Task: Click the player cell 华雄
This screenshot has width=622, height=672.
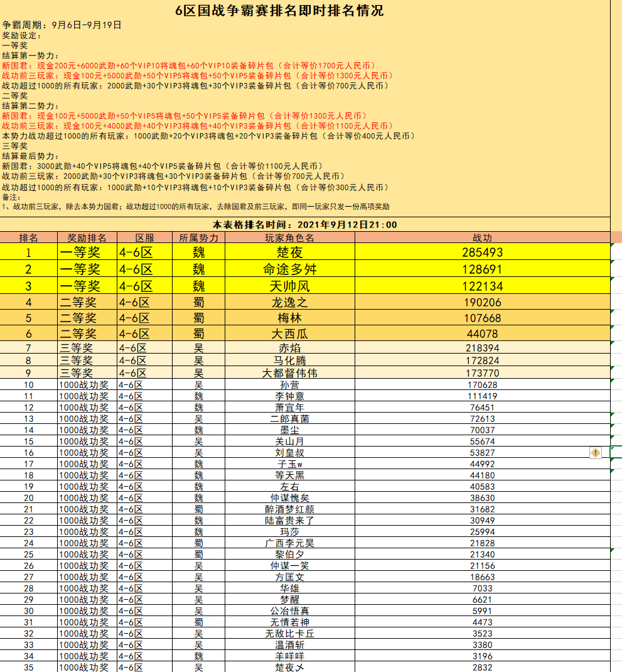Action: tap(290, 588)
